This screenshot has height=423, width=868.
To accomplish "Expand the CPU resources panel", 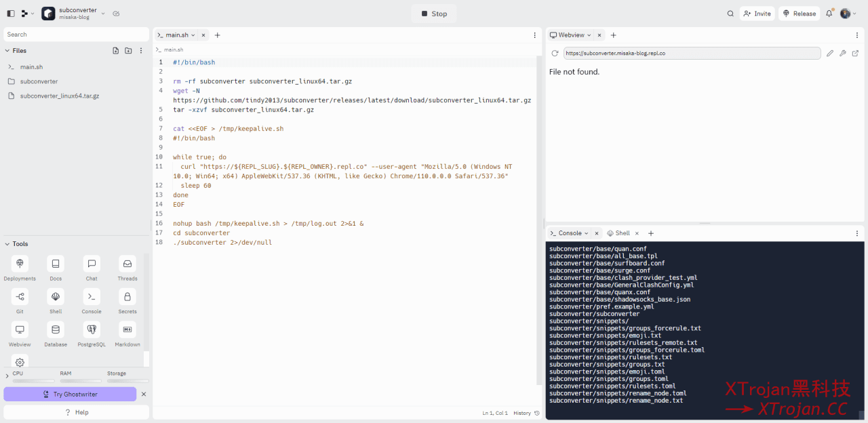I will 7,376.
